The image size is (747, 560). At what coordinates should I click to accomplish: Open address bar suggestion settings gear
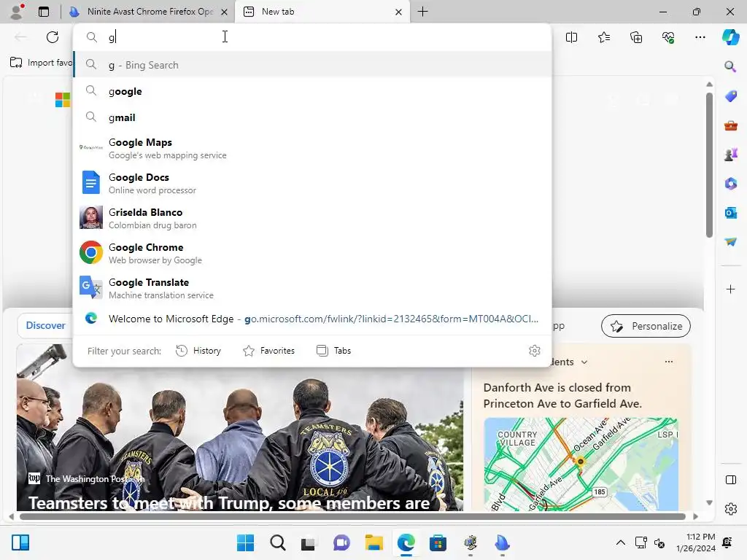pos(535,351)
